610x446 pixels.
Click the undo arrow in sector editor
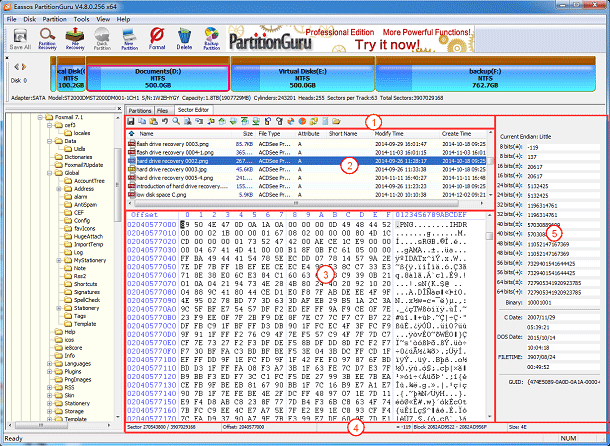165,121
